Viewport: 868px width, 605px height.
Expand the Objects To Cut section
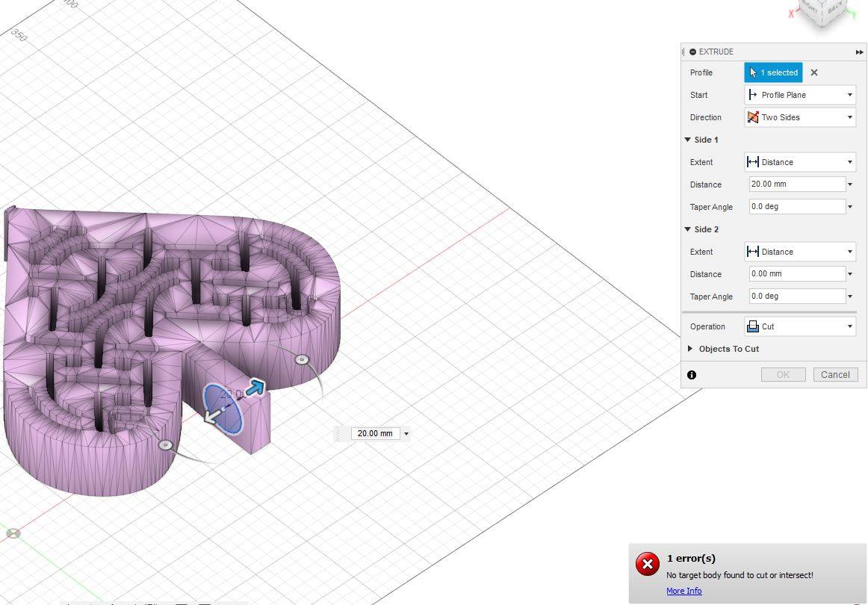click(x=689, y=349)
